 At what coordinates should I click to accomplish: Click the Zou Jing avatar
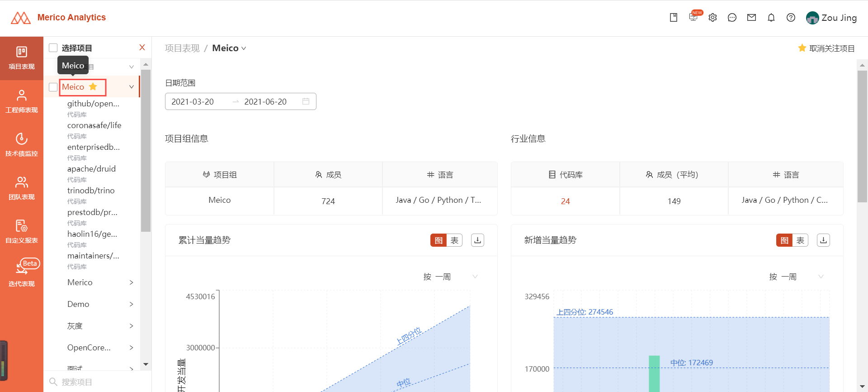click(812, 18)
